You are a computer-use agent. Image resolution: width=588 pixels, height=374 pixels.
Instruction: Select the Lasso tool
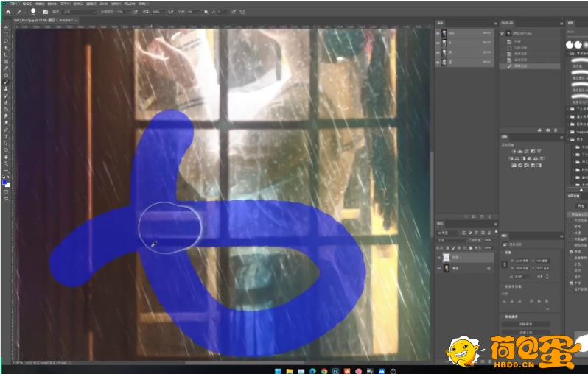coord(6,41)
